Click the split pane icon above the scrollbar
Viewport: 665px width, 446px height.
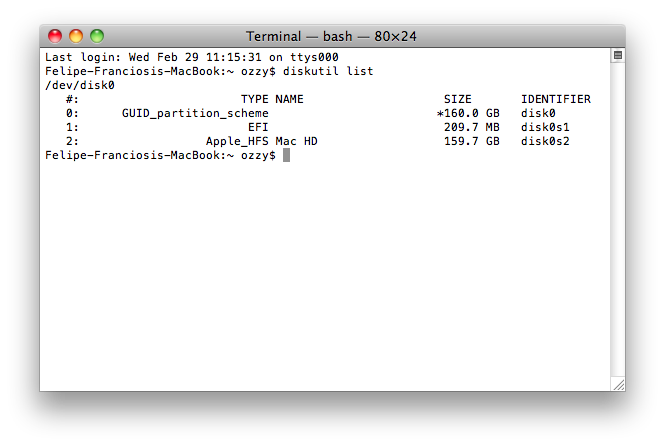coord(617,56)
